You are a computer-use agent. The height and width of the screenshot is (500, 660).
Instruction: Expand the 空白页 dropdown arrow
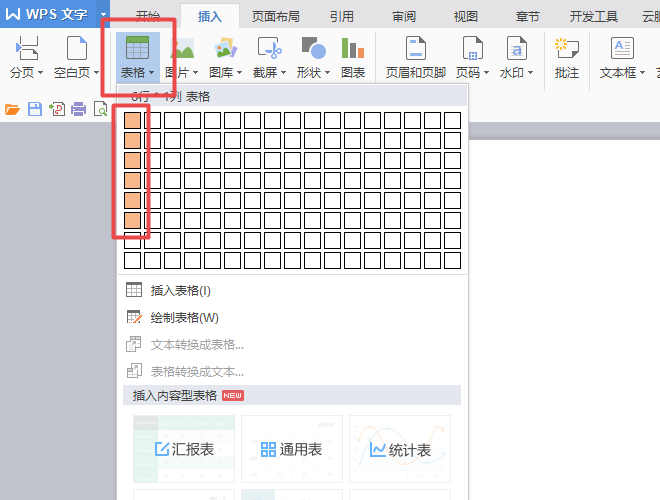(x=96, y=73)
